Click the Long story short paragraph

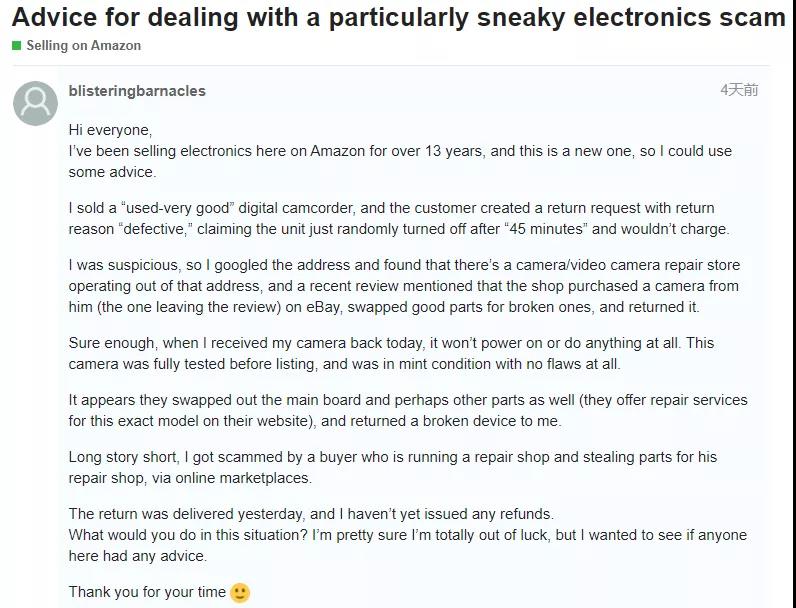coord(393,467)
